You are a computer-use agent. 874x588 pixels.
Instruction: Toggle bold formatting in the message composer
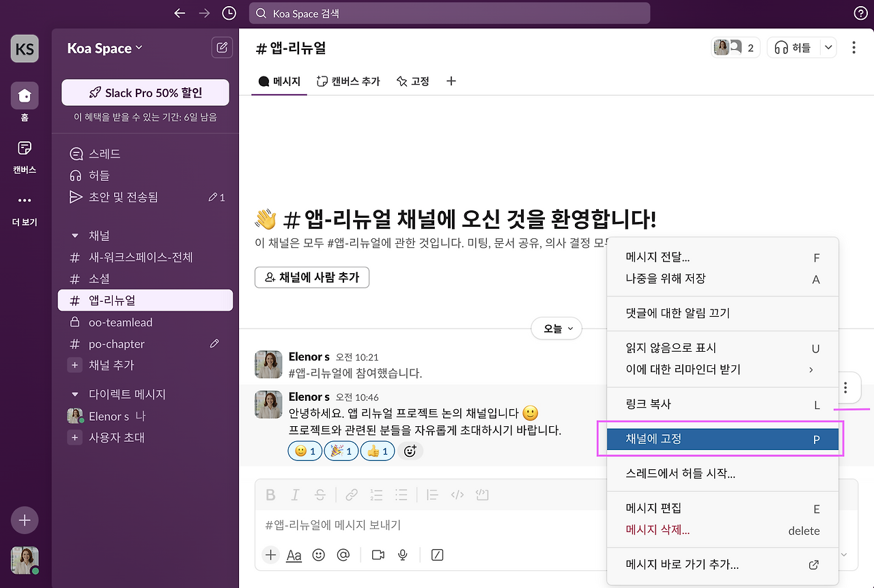pyautogui.click(x=270, y=494)
